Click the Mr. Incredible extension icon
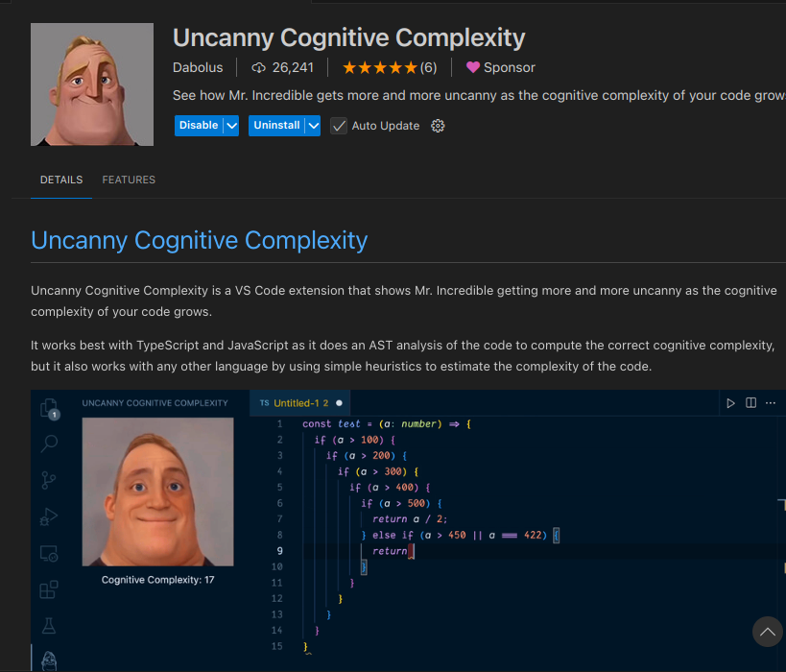 [x=92, y=84]
